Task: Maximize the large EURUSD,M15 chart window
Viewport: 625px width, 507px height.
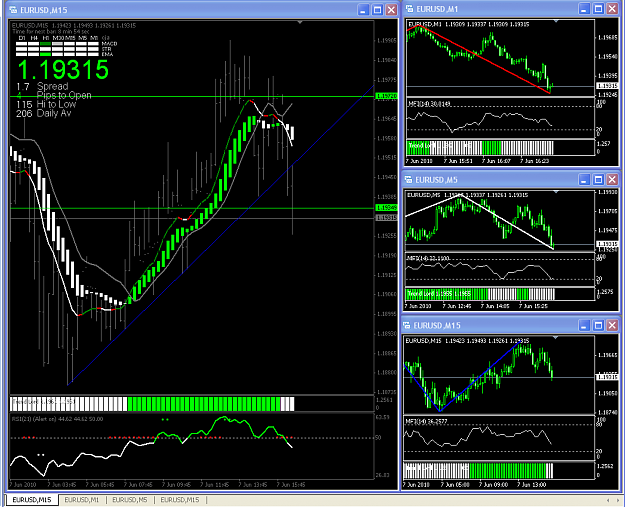Action: click(x=377, y=10)
